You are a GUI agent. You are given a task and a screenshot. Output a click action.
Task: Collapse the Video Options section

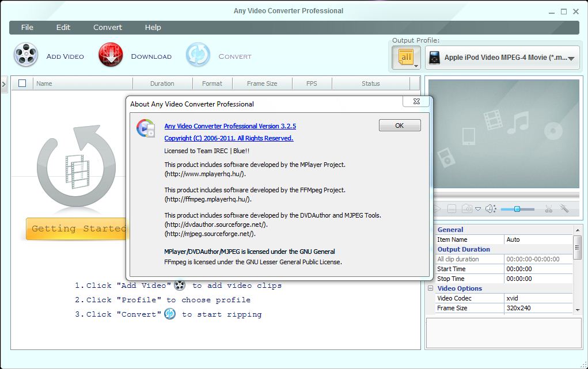click(x=431, y=288)
